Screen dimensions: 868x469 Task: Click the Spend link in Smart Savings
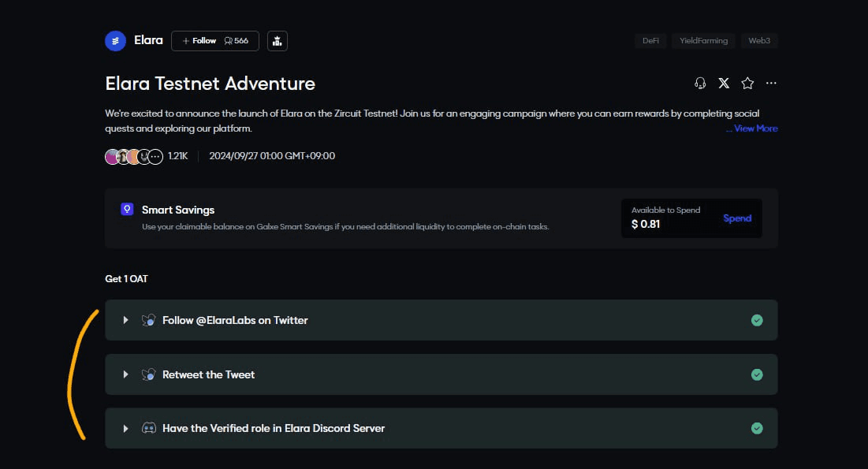tap(737, 218)
